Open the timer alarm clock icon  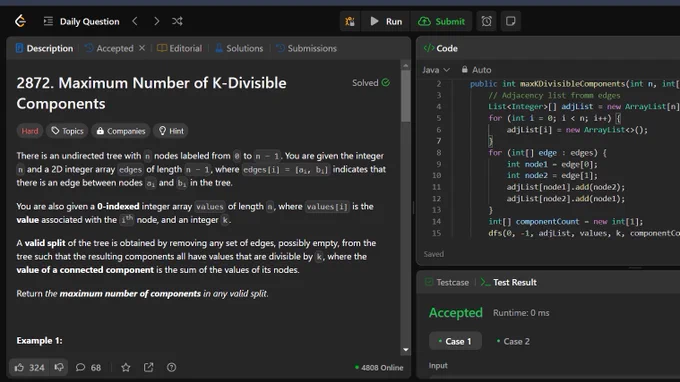(487, 21)
